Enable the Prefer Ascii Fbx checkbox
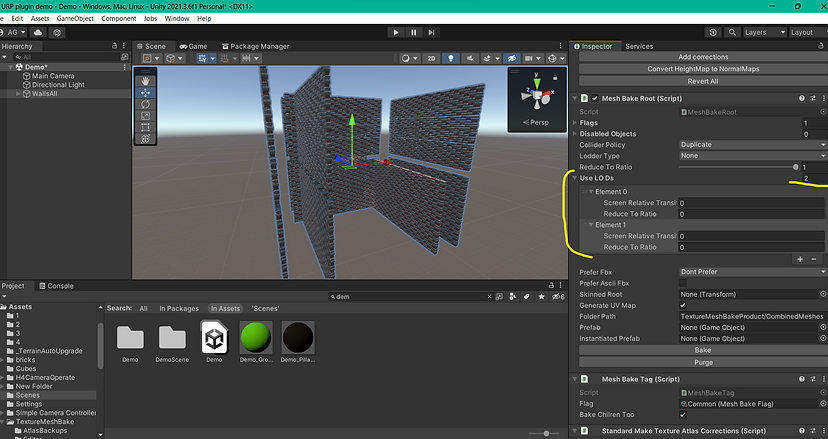The width and height of the screenshot is (828, 439). pyautogui.click(x=683, y=283)
